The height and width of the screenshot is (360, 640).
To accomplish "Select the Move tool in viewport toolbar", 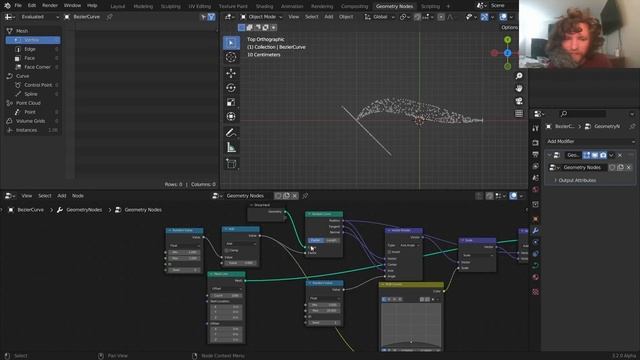I will tap(231, 73).
